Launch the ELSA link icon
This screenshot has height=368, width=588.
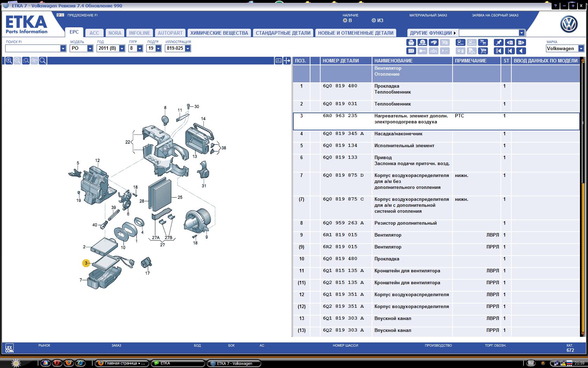coord(460,42)
